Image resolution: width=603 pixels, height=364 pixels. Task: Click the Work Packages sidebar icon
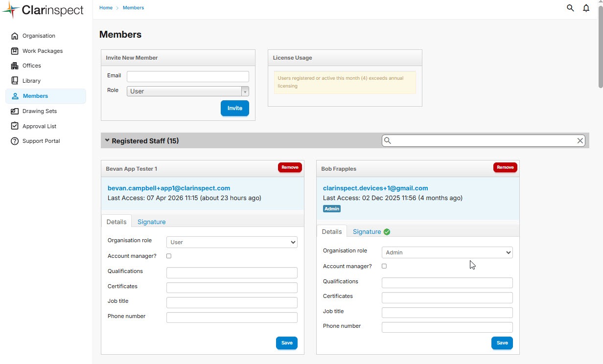(x=14, y=51)
